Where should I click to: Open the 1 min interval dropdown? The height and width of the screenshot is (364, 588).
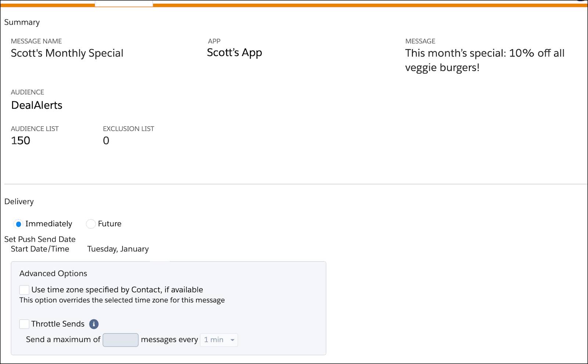pos(219,340)
